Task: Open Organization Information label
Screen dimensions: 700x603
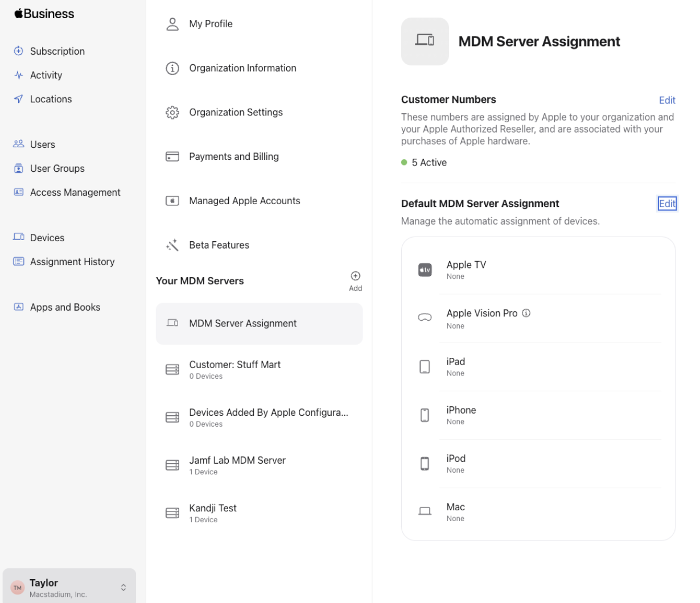Action: (242, 68)
